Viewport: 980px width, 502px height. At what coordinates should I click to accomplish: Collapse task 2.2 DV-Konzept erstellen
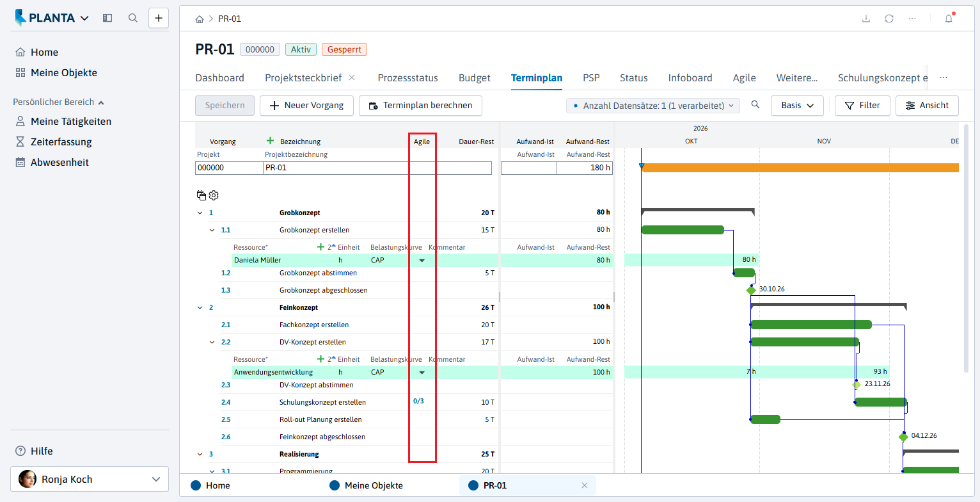[x=212, y=342]
